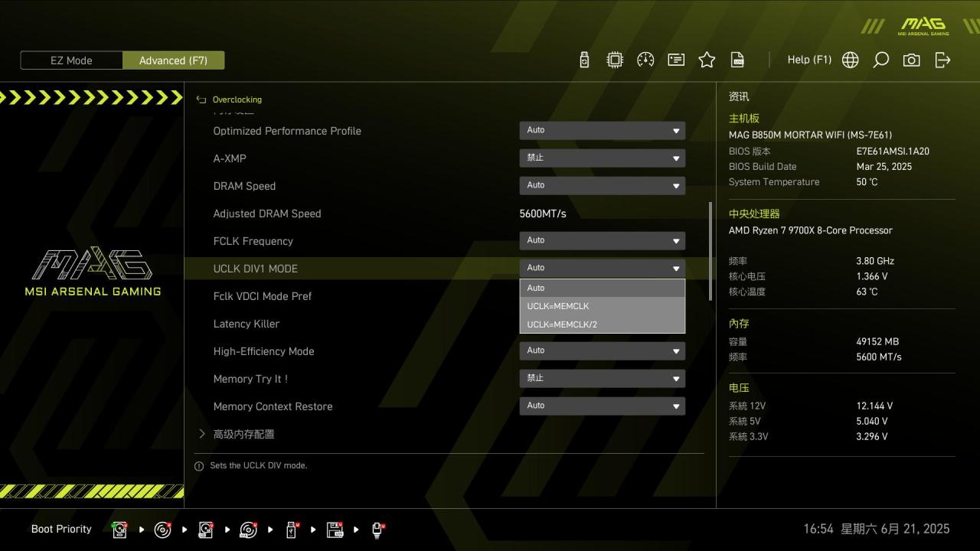Click the 12V rail reading 12.144 V
980x551 pixels.
(874, 406)
